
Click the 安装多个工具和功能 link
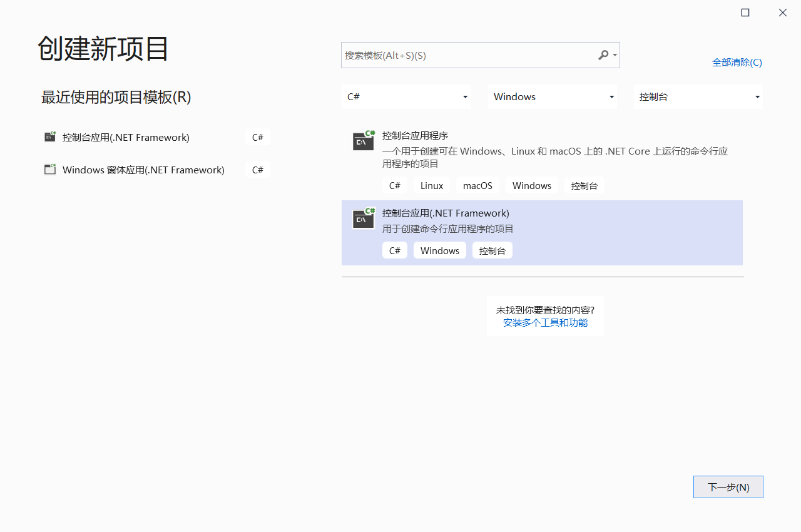point(545,322)
